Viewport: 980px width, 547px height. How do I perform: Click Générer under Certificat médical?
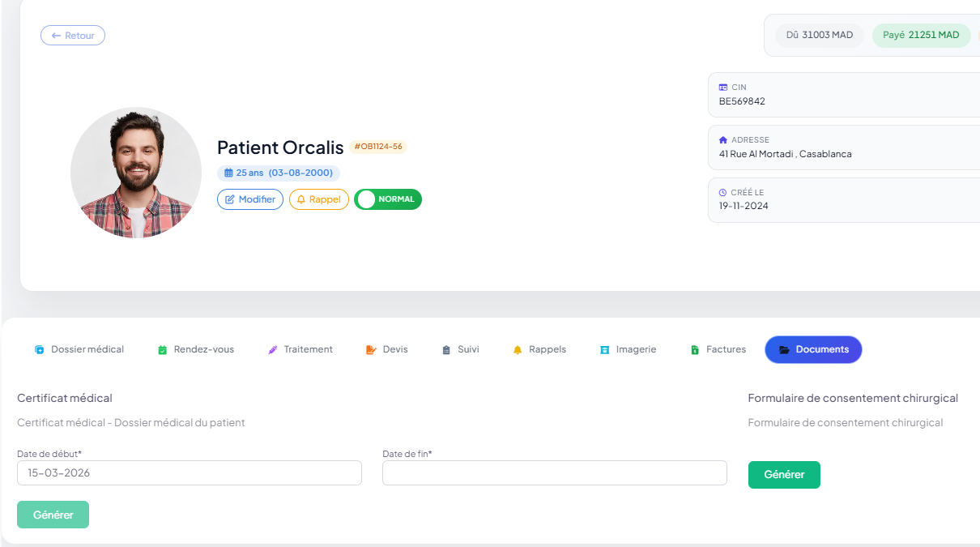[53, 515]
